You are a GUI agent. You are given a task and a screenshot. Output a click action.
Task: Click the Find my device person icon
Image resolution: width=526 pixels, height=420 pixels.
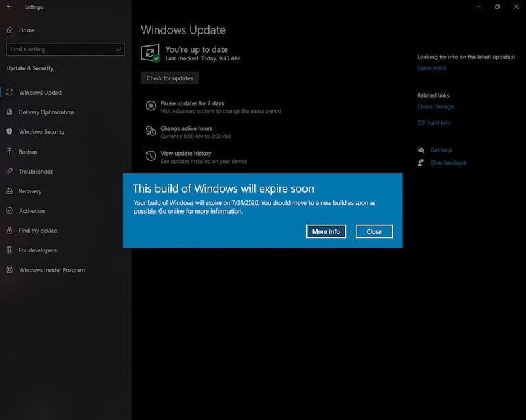9,230
